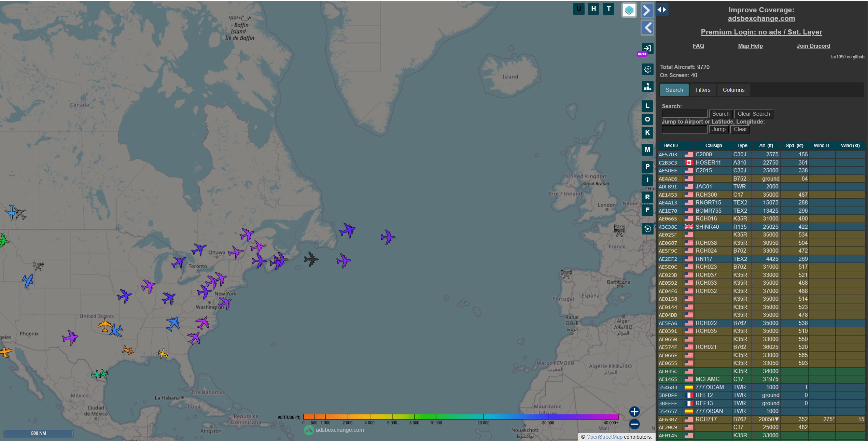Sort table by Spd. (kt) column

794,146
